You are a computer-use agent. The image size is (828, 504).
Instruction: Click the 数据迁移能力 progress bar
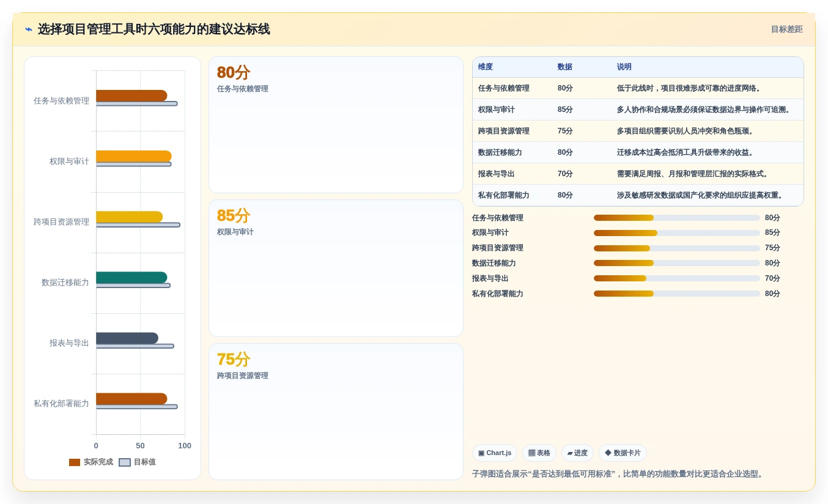[x=677, y=263]
